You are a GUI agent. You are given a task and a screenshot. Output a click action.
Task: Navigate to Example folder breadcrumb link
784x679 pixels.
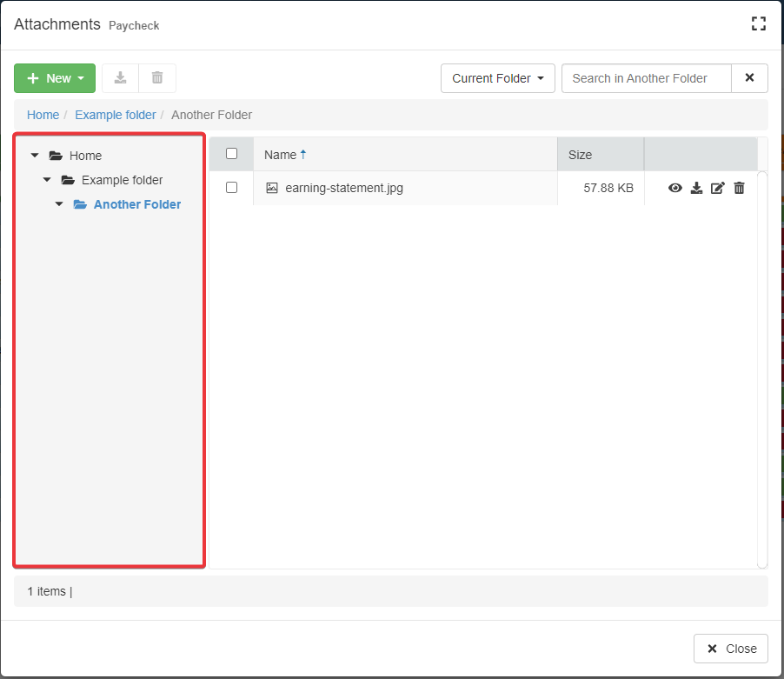(x=116, y=115)
